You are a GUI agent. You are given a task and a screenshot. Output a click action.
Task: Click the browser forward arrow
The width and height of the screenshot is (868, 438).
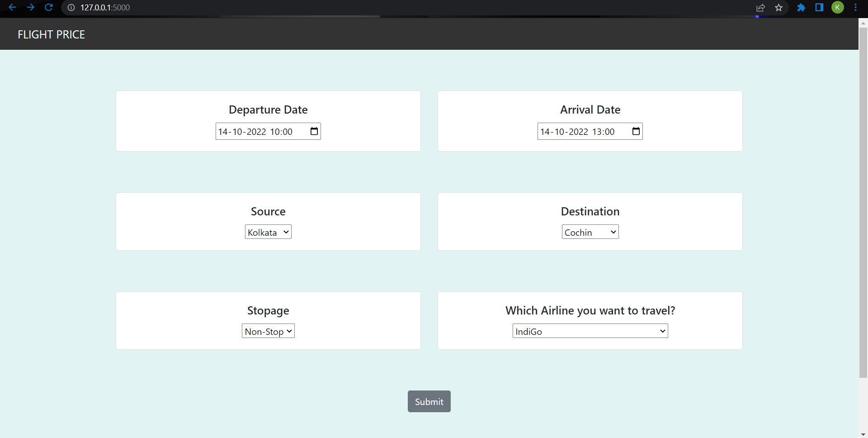click(30, 7)
